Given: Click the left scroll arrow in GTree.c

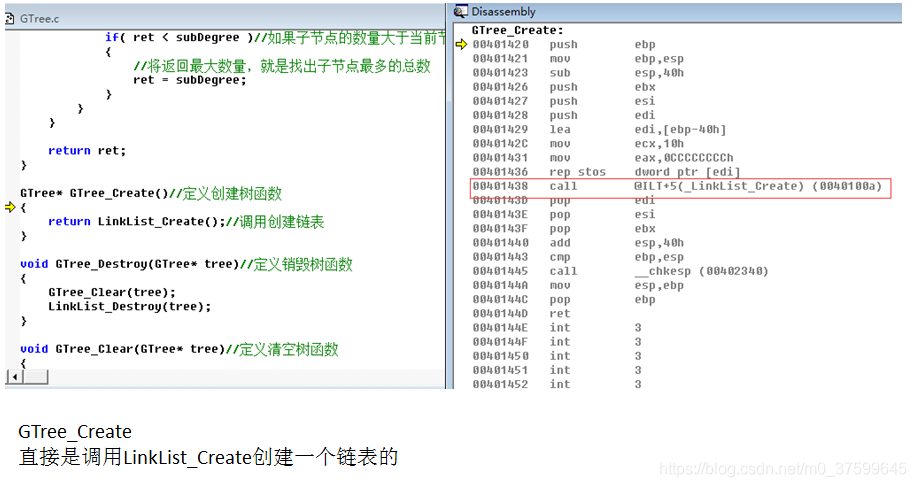Looking at the screenshot, I should (x=14, y=377).
